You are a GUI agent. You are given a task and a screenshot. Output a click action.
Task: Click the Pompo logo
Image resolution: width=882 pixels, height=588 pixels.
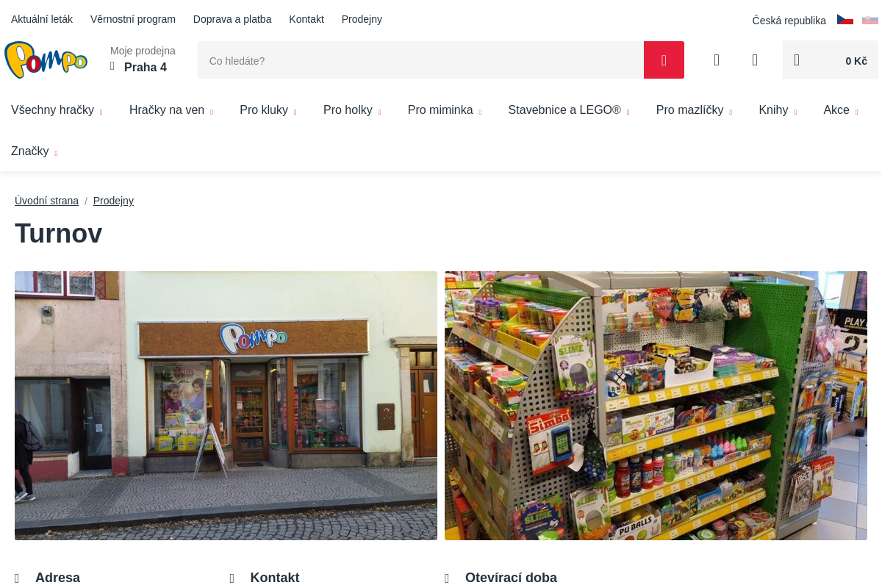46,60
